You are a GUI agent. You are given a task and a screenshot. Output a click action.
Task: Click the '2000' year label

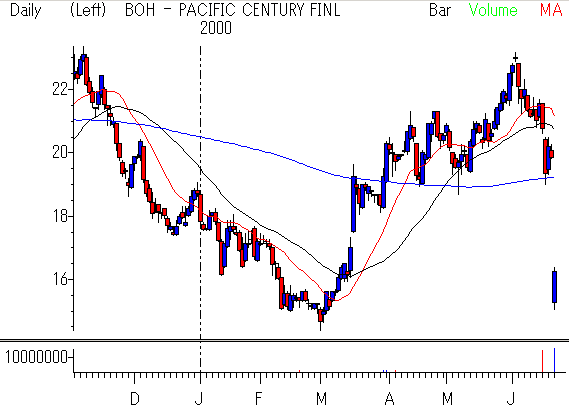coord(216,28)
